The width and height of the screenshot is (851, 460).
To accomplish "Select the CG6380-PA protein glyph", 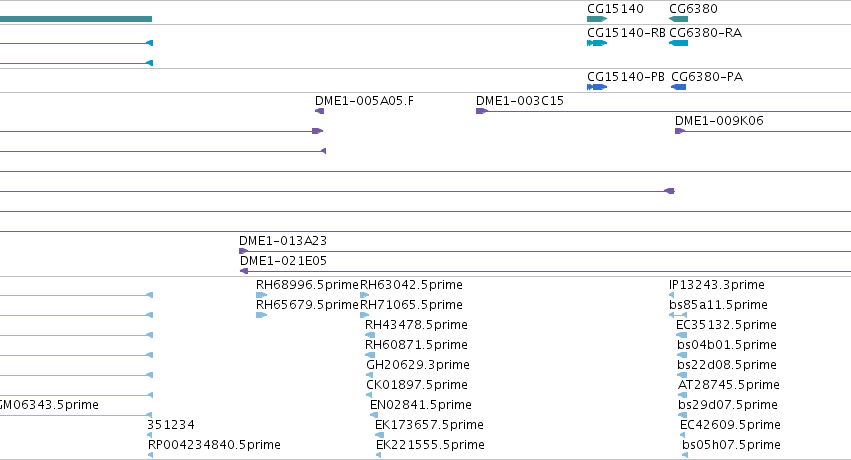I will point(679,87).
